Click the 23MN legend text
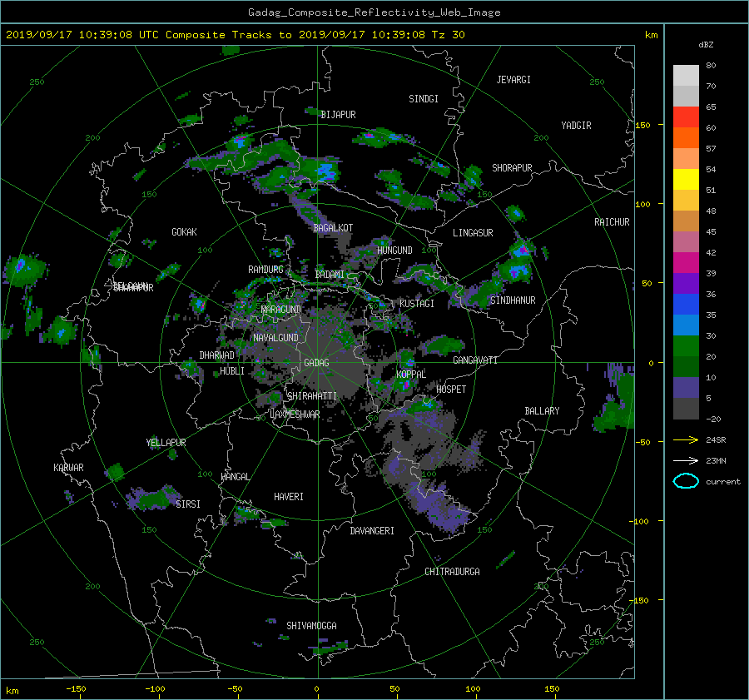The width and height of the screenshot is (749, 700). coord(716,461)
